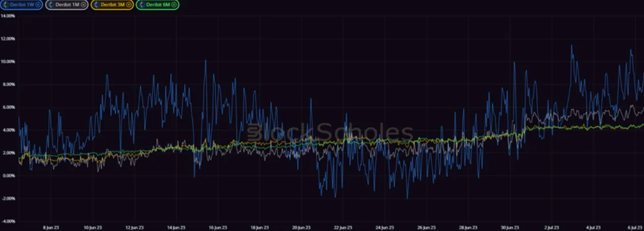
Task: Click the 20 Jun 23 date label
Action: coord(301,228)
